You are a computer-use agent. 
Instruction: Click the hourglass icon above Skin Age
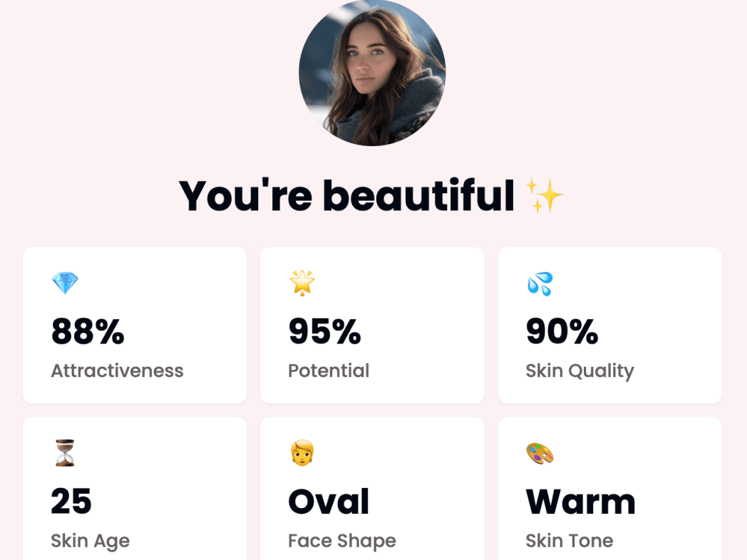tap(65, 452)
